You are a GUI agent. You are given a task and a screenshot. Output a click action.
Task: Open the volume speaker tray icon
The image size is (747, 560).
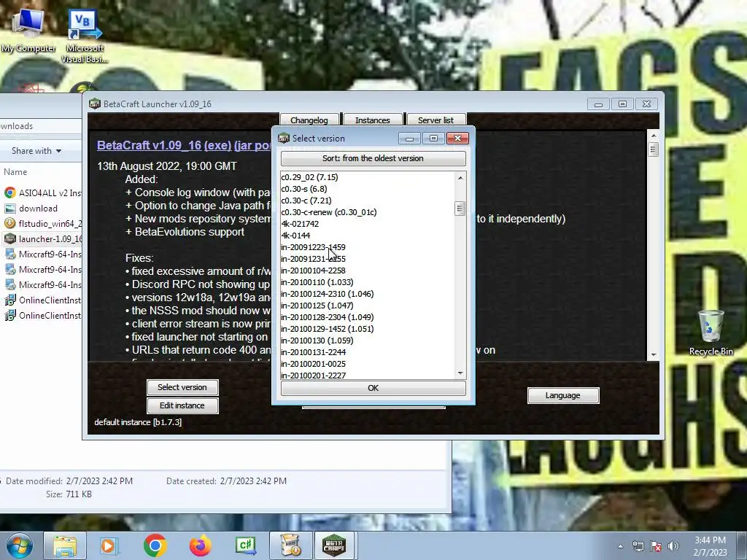coord(673,546)
